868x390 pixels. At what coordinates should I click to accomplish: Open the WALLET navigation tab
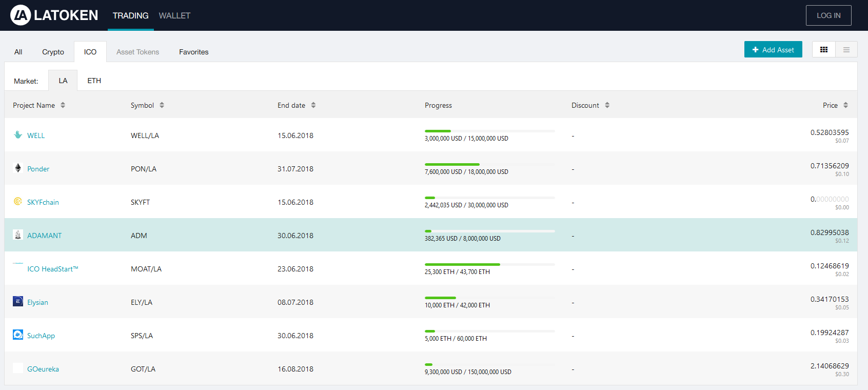point(174,16)
